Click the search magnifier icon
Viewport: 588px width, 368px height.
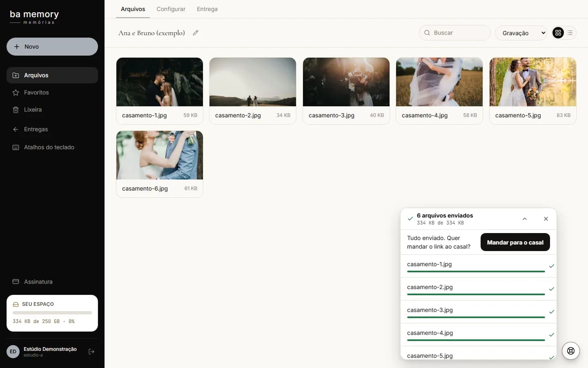click(x=427, y=33)
